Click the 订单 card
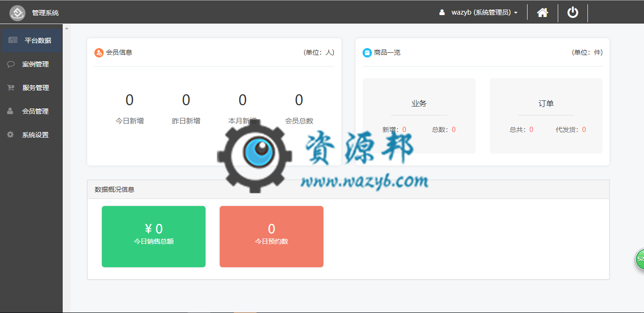 546,116
